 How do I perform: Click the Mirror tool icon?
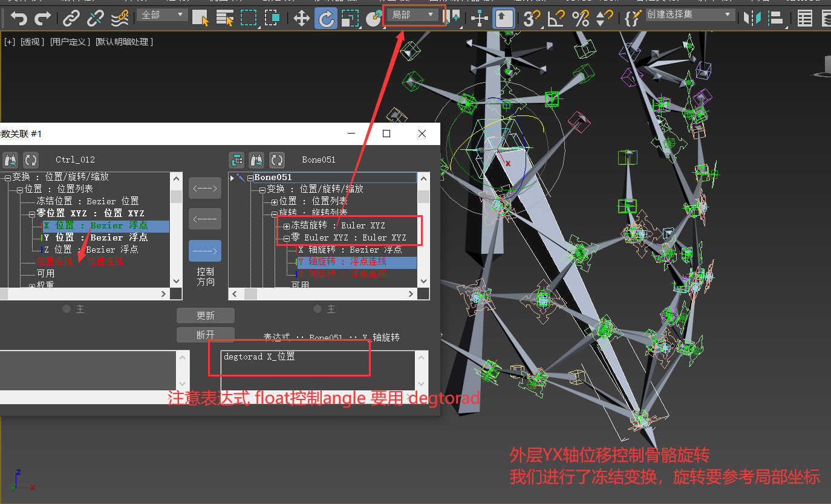[x=753, y=18]
